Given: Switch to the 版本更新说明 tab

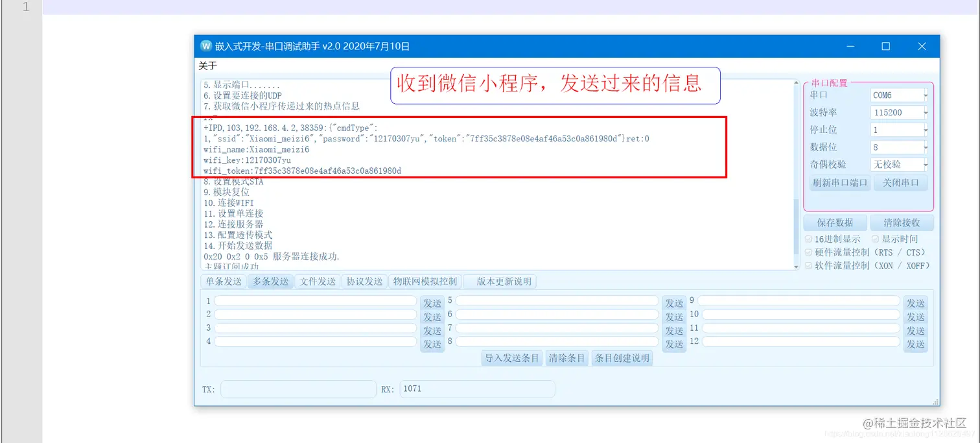Looking at the screenshot, I should [500, 281].
